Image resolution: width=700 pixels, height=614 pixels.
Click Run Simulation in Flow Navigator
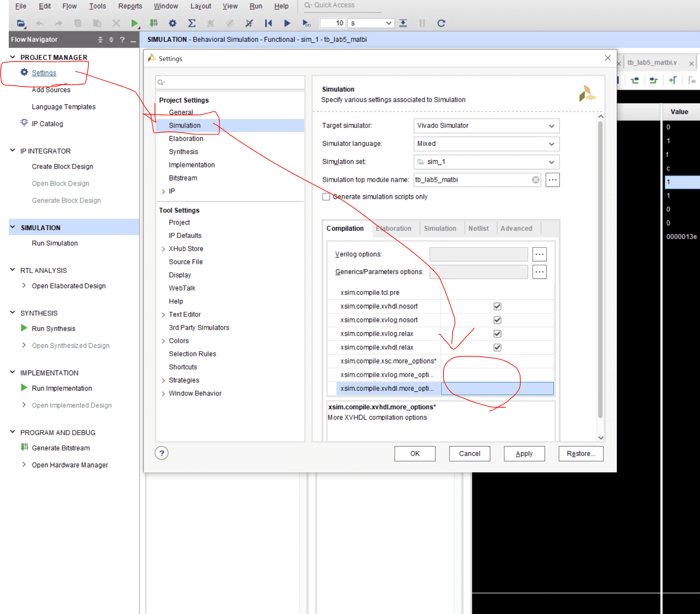pyautogui.click(x=55, y=243)
